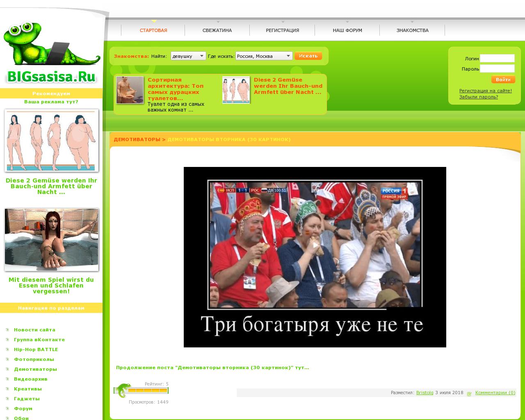
Task: Click sidebar body shapes ad image
Action: [x=52, y=141]
